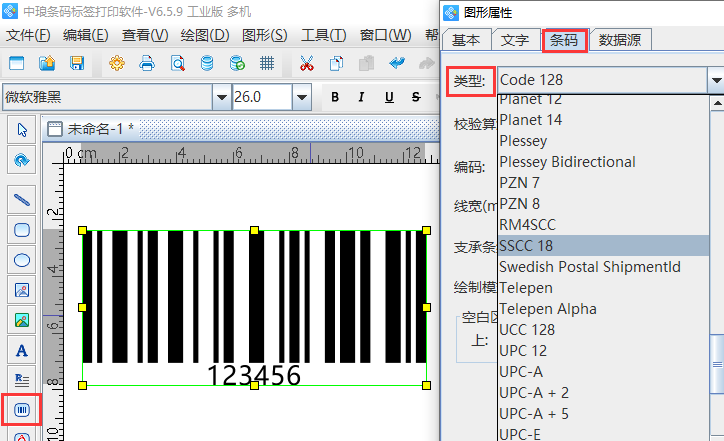The height and width of the screenshot is (441, 724).
Task: Apply italic formatting with I button
Action: (361, 97)
